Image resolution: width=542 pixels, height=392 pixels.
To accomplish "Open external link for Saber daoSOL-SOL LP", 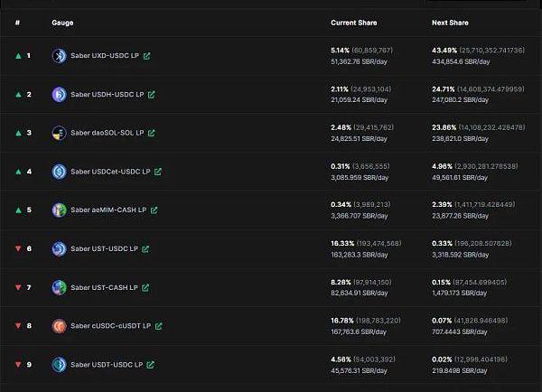I will [x=152, y=133].
